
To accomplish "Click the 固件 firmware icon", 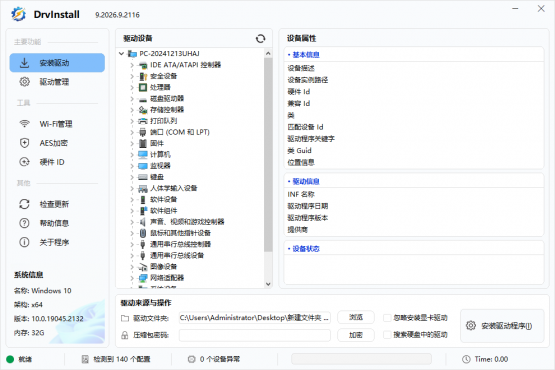I will tap(143, 144).
